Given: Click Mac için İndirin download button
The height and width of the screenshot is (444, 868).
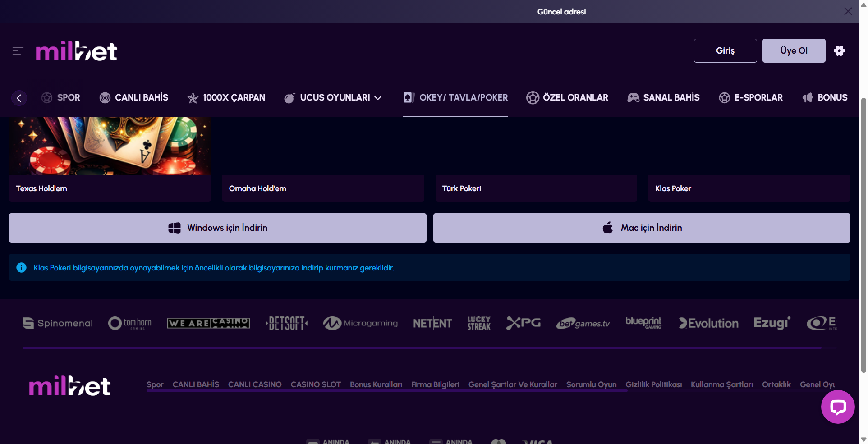Looking at the screenshot, I should point(642,228).
